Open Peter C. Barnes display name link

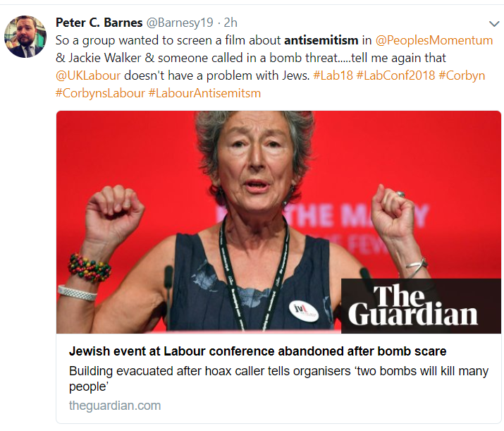tap(99, 23)
